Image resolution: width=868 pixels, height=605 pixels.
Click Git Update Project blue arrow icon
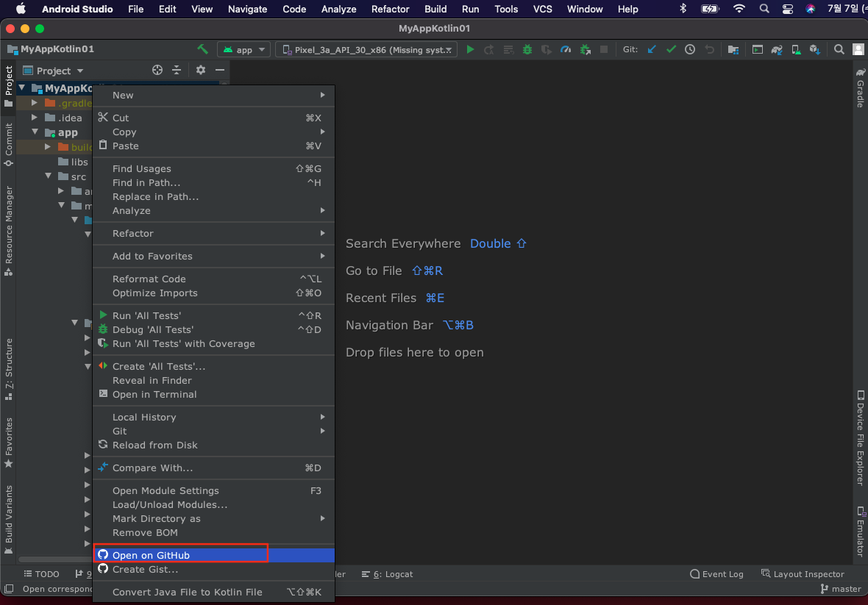652,49
